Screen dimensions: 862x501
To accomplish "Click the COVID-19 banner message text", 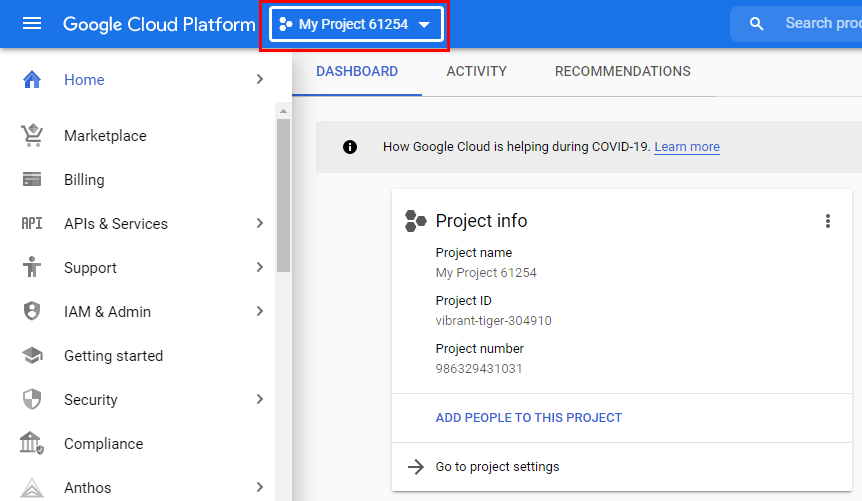I will click(517, 147).
